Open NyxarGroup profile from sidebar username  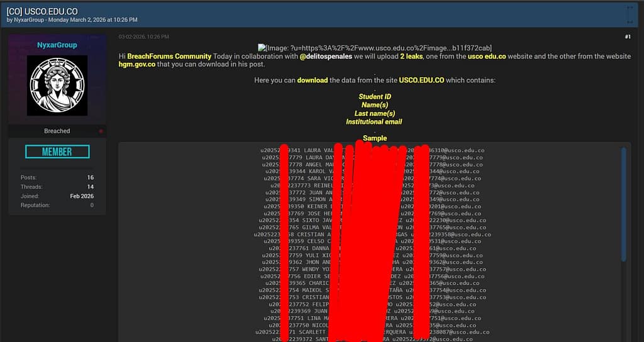click(x=57, y=45)
